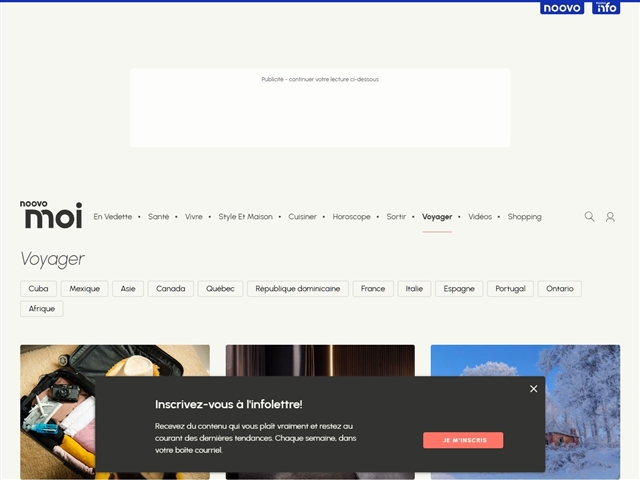Filter by the Cuba tag

[x=38, y=289]
